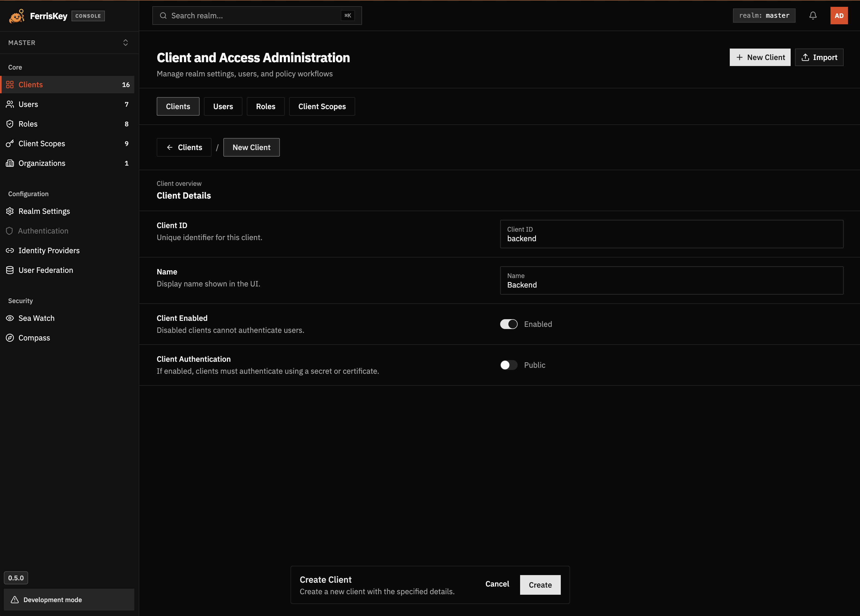Open Organizations in the sidebar
Screen dimensions: 860x616
[67, 163]
